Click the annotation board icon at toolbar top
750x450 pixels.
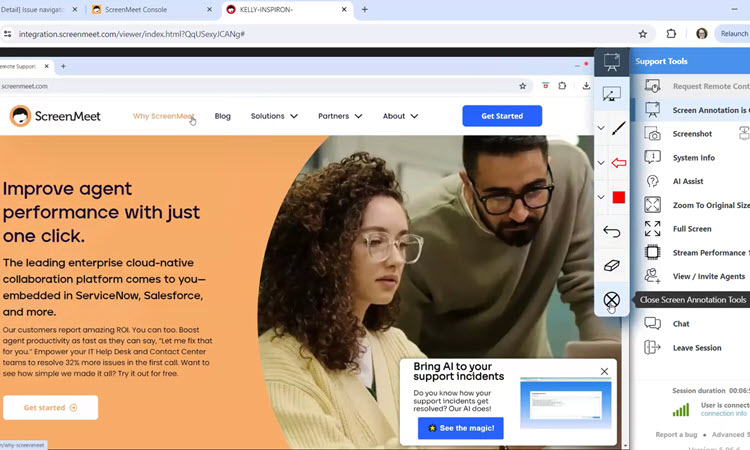pyautogui.click(x=612, y=62)
